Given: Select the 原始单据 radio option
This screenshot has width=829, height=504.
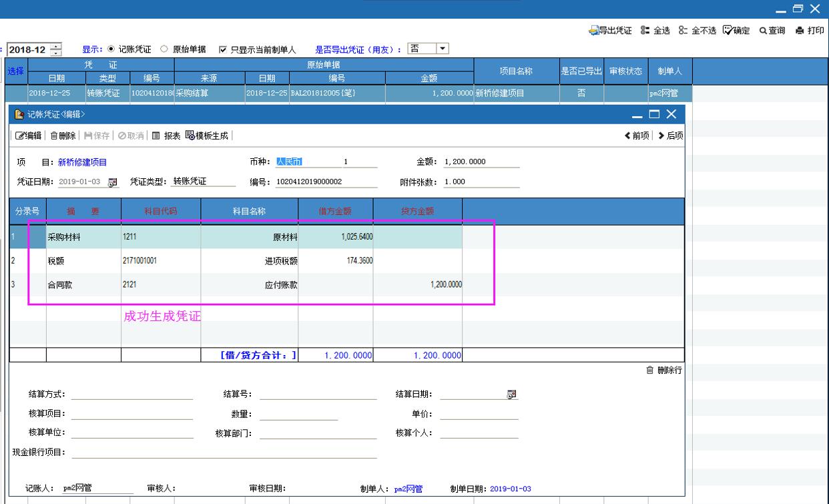Looking at the screenshot, I should [164, 49].
